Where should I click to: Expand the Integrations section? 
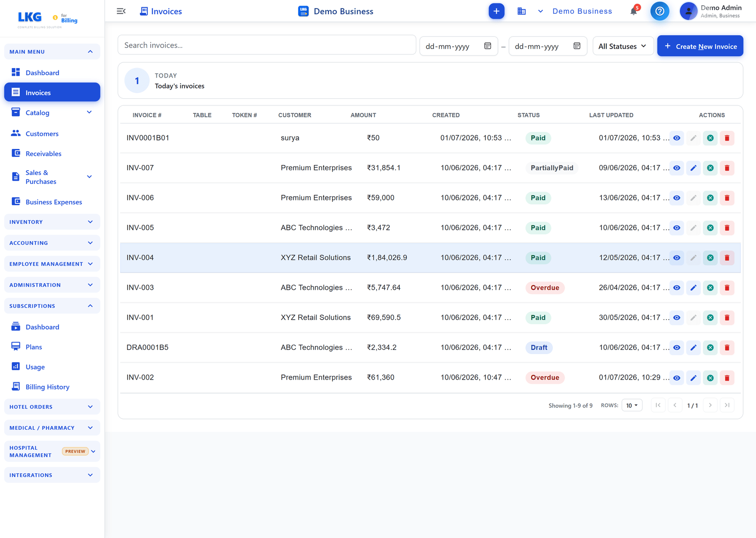tap(52, 475)
